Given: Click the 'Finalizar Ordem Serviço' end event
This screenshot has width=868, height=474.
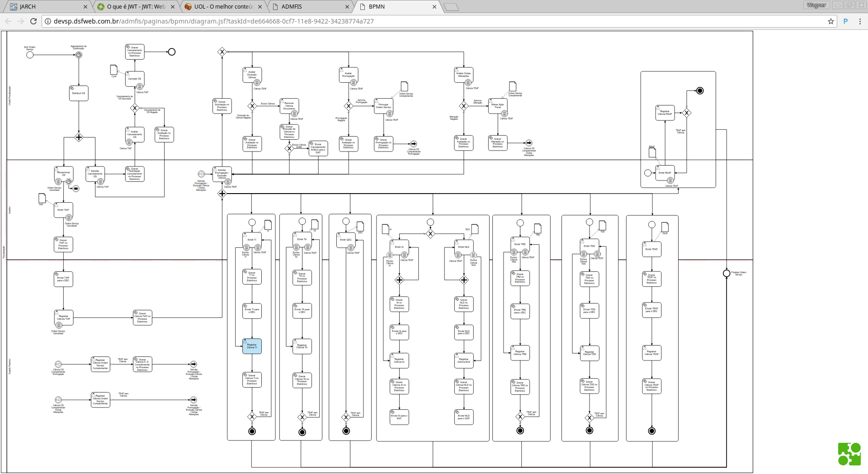Looking at the screenshot, I should coord(726,273).
